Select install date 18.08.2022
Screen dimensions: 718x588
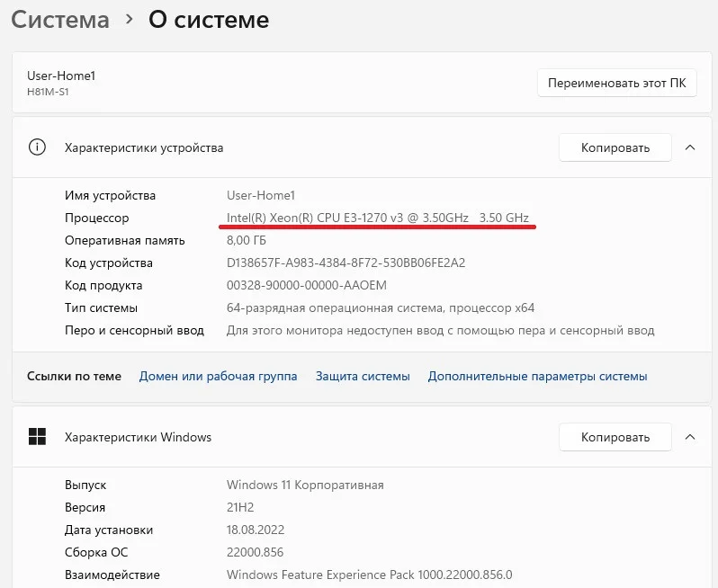coord(256,530)
